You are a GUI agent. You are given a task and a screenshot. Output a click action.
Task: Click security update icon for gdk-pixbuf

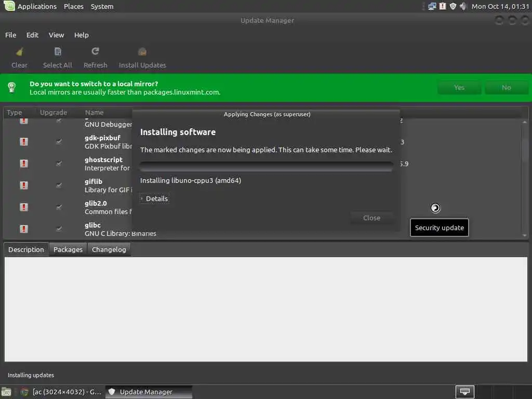tap(24, 141)
